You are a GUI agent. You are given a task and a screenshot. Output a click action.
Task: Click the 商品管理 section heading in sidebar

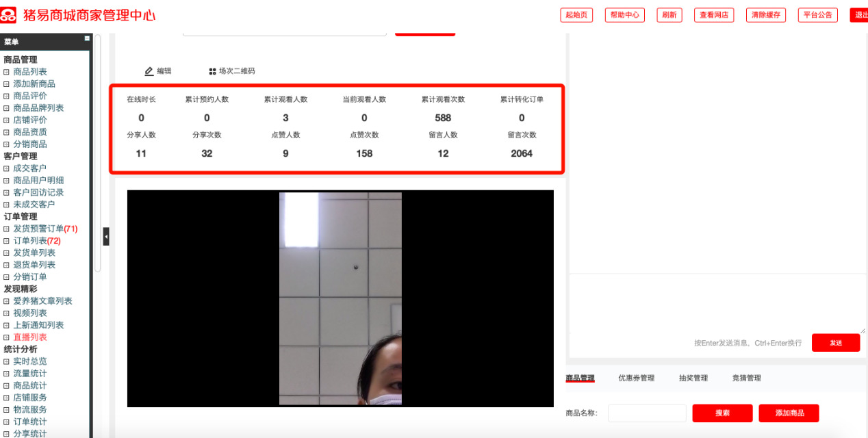21,60
